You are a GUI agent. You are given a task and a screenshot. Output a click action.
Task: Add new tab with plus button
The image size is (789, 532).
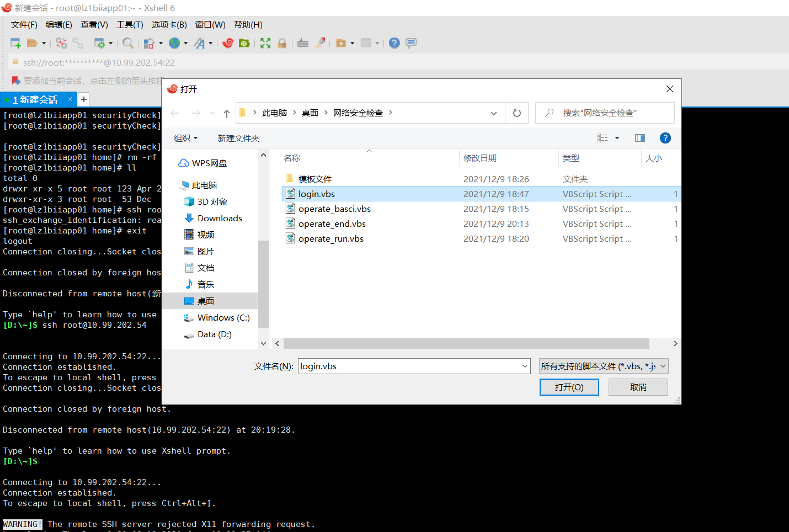pos(83,99)
